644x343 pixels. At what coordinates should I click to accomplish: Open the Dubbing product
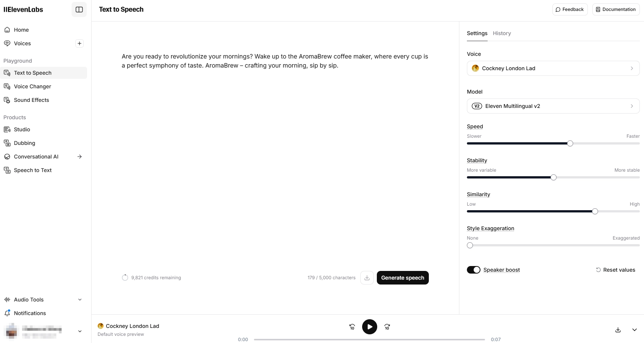point(24,143)
